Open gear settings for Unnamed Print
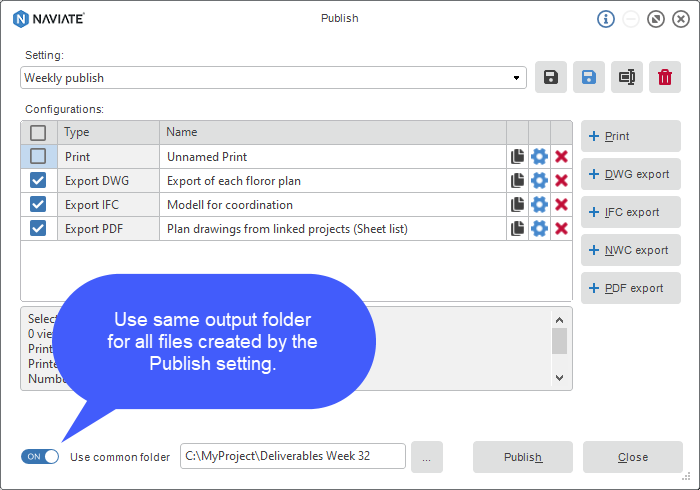Image resolution: width=700 pixels, height=490 pixels. pos(539,157)
